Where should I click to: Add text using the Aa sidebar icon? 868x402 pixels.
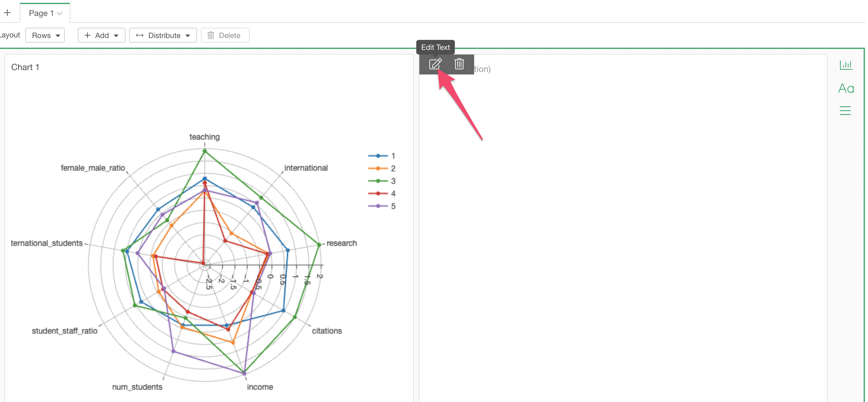(x=846, y=89)
